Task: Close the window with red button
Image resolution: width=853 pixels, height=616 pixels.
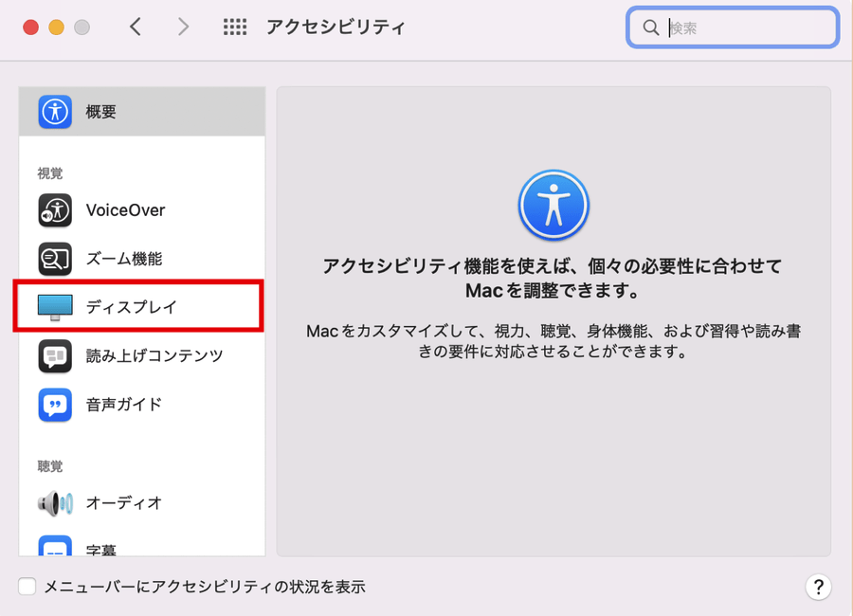Action: tap(30, 27)
